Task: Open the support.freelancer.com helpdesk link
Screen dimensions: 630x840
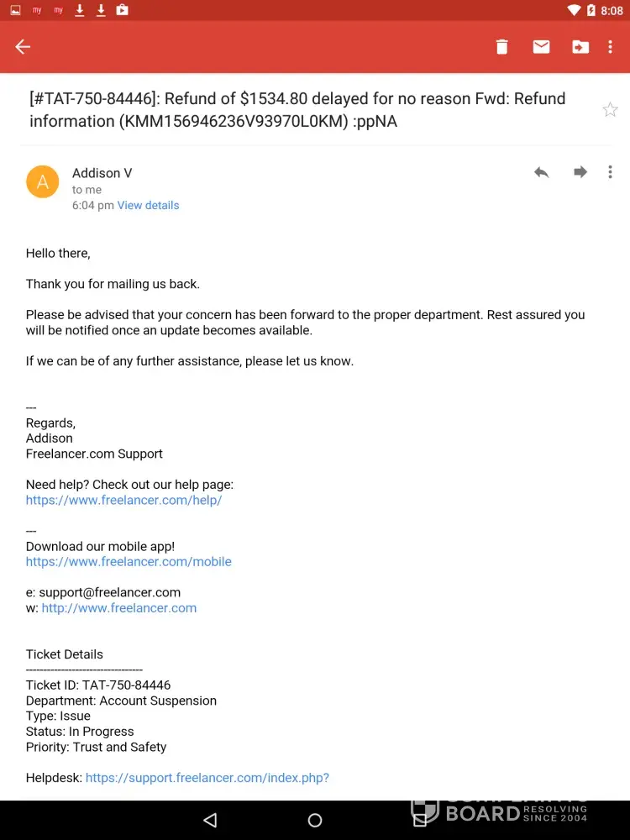Action: coord(207,778)
